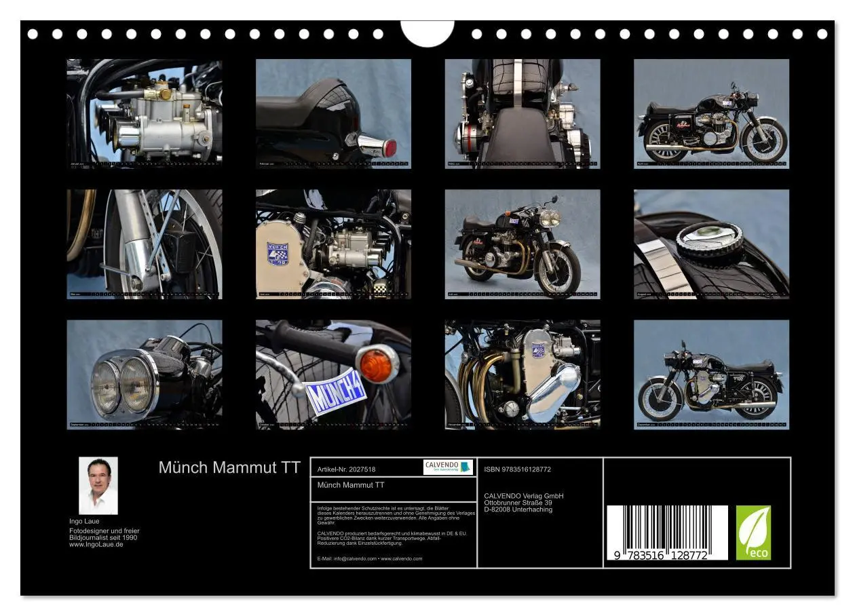Screen dimensions: 855x616
Task: Open the red tail light thumbnail
Action: (x=333, y=113)
